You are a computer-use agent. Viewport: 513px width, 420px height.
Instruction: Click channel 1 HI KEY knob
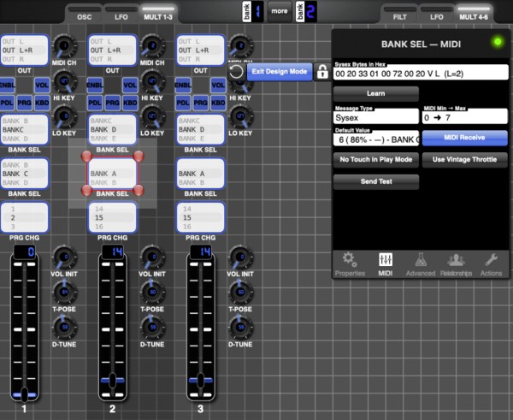[64, 81]
